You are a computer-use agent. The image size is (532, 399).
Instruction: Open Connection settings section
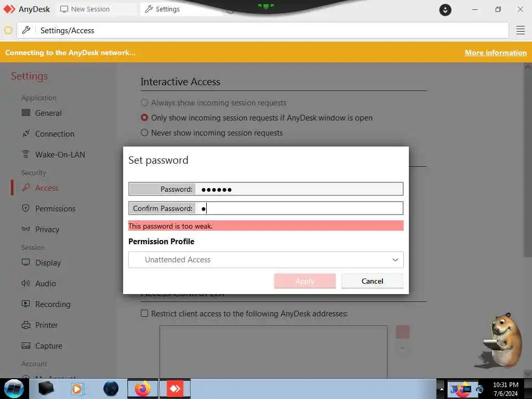coord(54,134)
